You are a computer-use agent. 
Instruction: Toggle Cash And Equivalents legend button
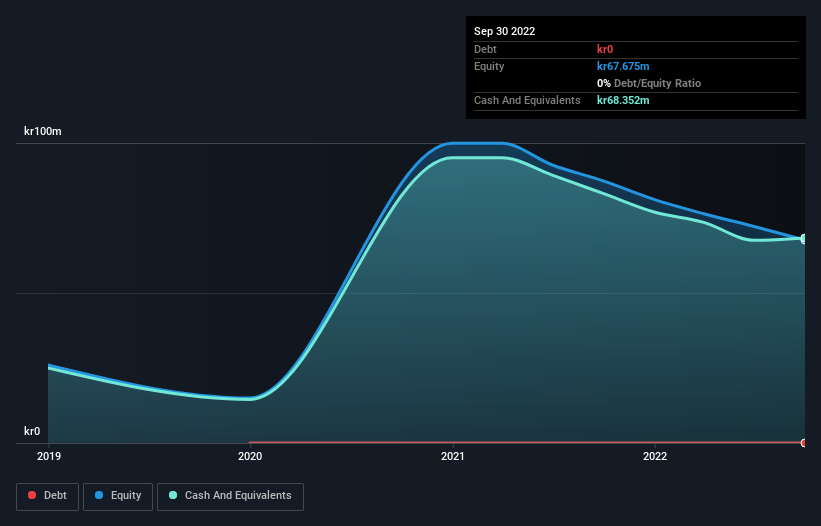click(230, 496)
